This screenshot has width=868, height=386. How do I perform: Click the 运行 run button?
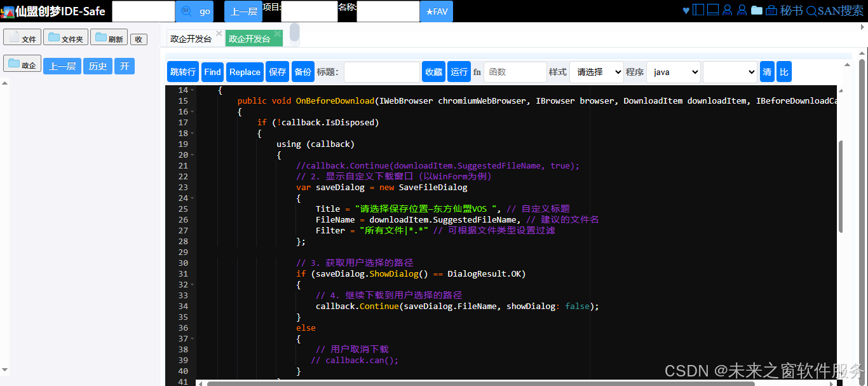tap(459, 72)
